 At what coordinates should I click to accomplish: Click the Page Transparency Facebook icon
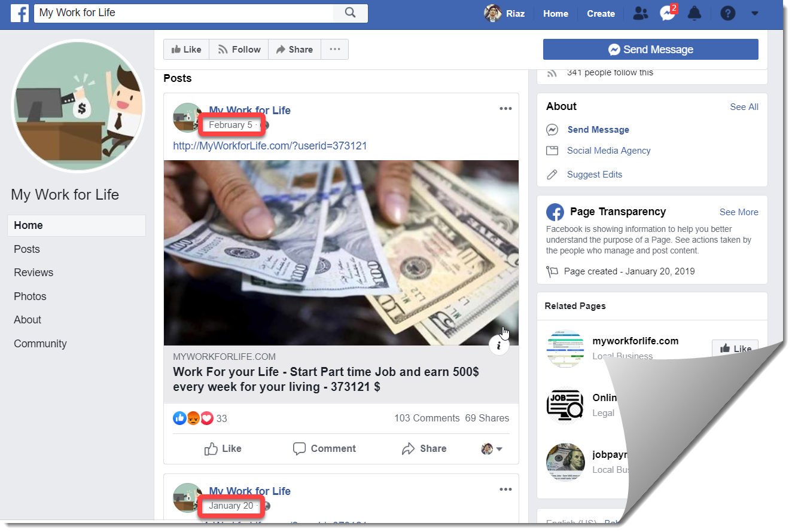[555, 212]
